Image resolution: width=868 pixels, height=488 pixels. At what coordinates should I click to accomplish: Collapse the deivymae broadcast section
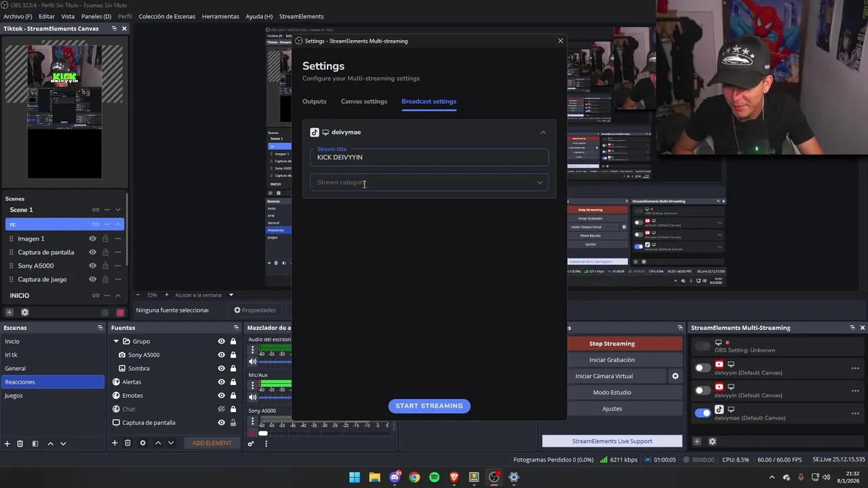pyautogui.click(x=543, y=133)
